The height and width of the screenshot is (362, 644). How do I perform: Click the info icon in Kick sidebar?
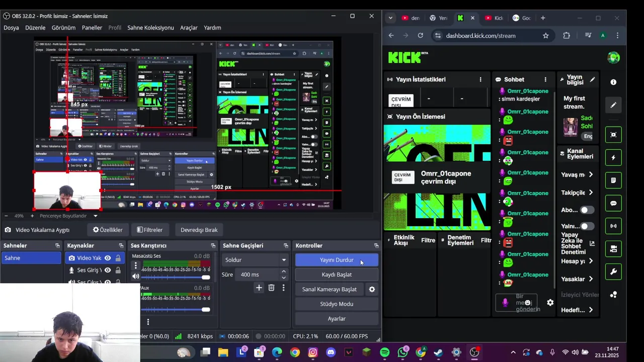click(x=613, y=82)
